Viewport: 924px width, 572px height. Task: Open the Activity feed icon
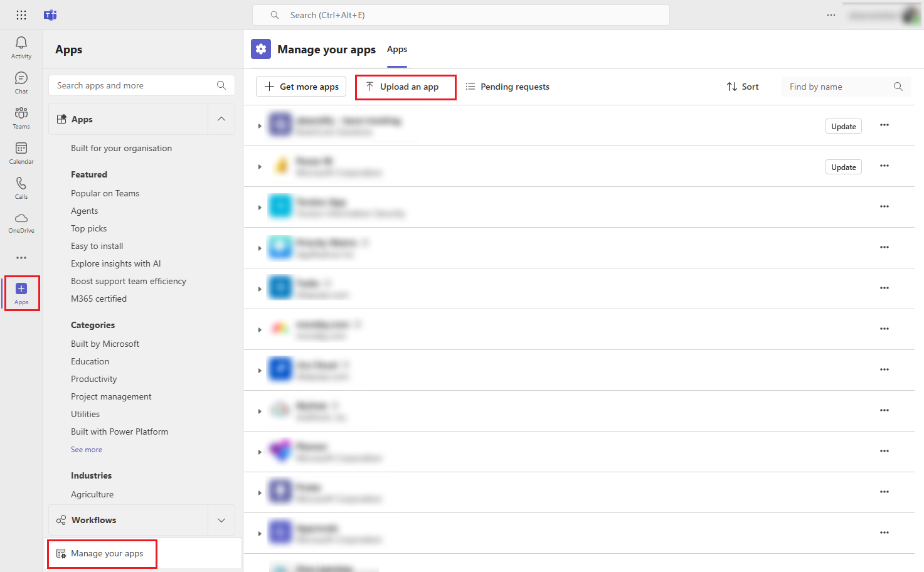coord(21,44)
